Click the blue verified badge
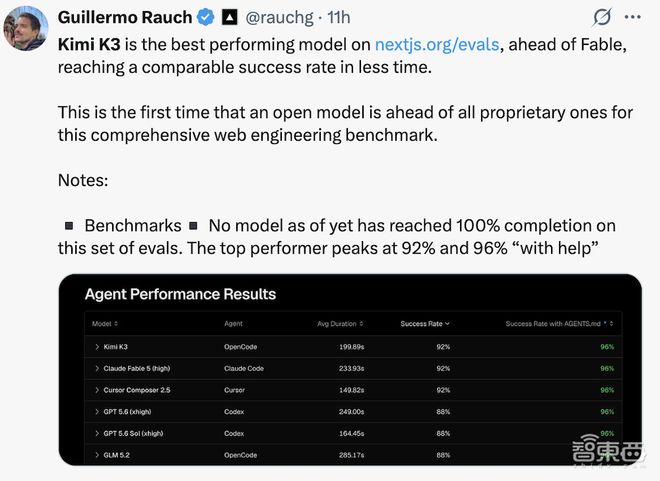 (206, 17)
